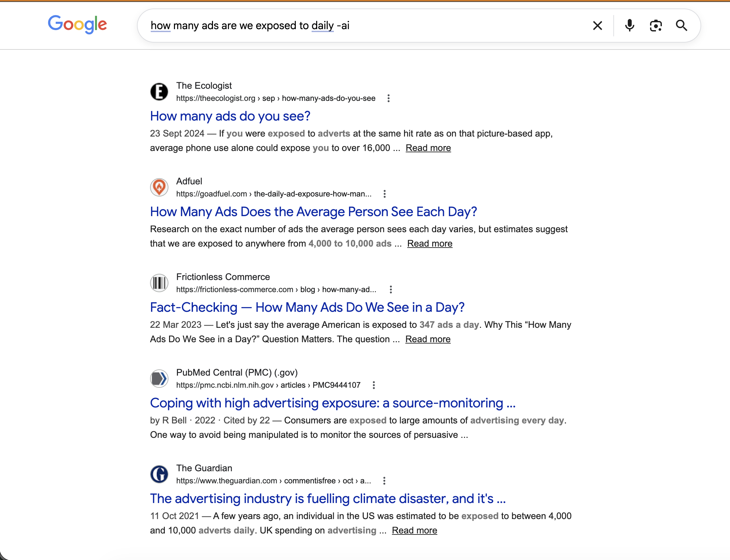Click Read more under Adfuel snippet
Viewport: 730px width, 560px height.
pos(430,244)
